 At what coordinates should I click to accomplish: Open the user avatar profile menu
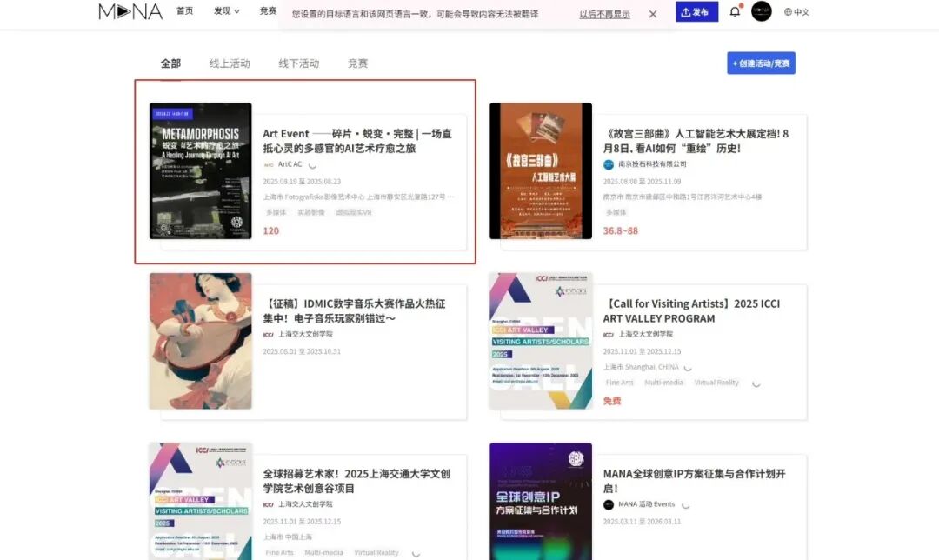tap(761, 11)
